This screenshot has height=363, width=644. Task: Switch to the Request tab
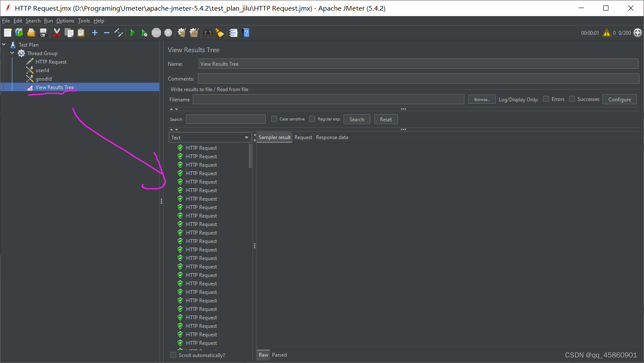(303, 137)
